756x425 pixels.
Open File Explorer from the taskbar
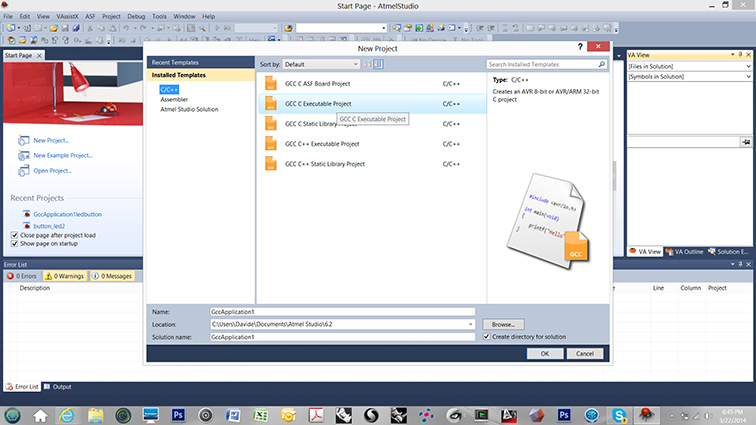tap(95, 415)
